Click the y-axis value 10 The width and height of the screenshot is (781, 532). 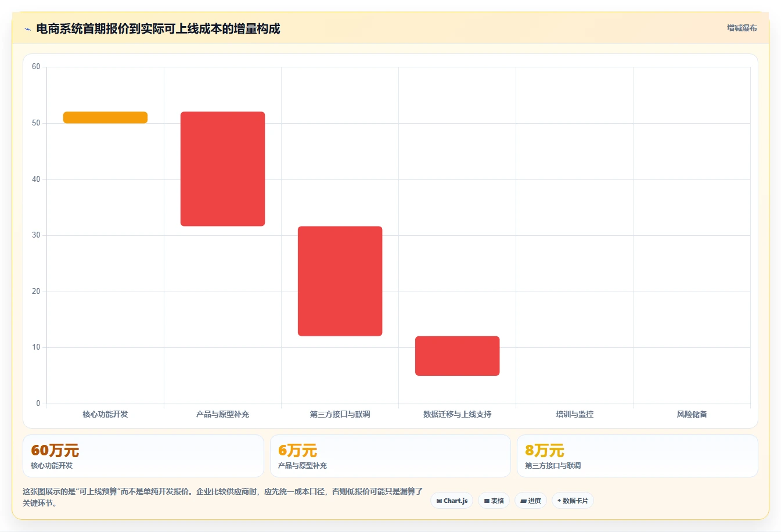pos(36,347)
